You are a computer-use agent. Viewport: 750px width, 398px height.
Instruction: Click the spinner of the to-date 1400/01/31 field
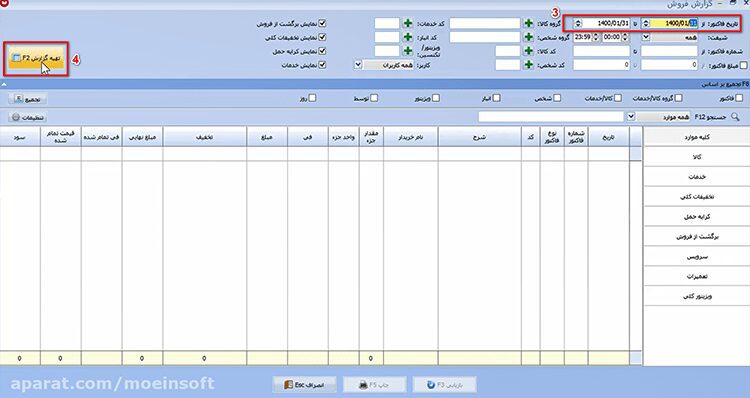(x=578, y=23)
